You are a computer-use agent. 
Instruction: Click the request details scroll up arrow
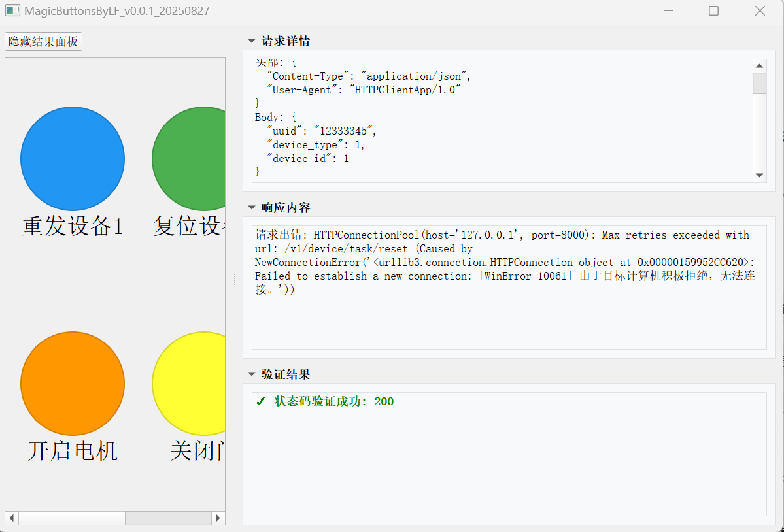pos(760,66)
